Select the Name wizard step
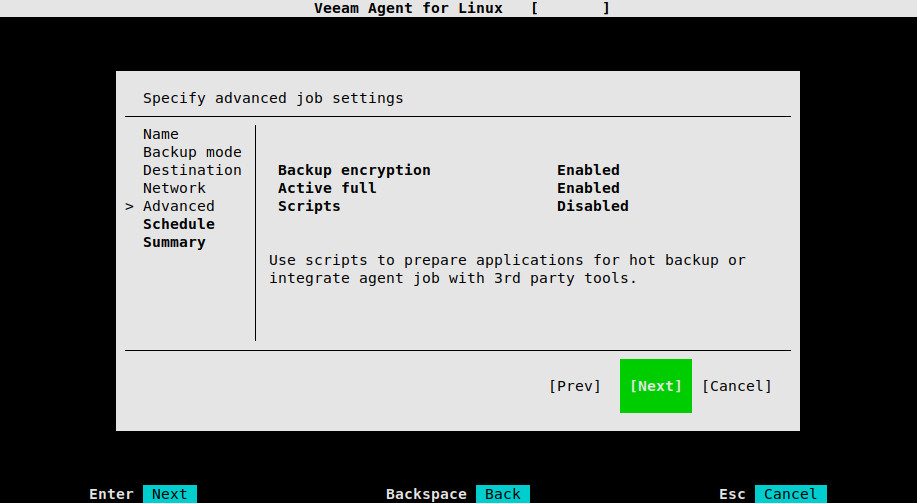The image size is (917, 503). click(161, 134)
